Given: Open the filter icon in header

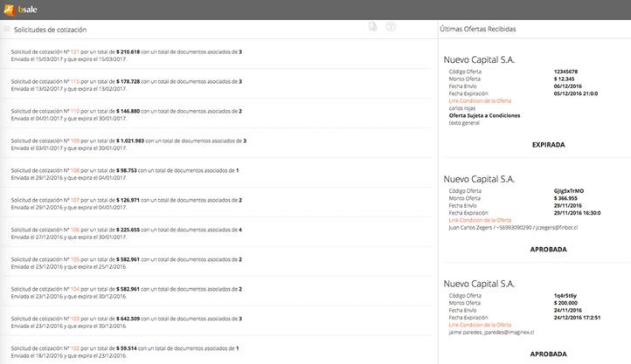Looking at the screenshot, I should (391, 28).
